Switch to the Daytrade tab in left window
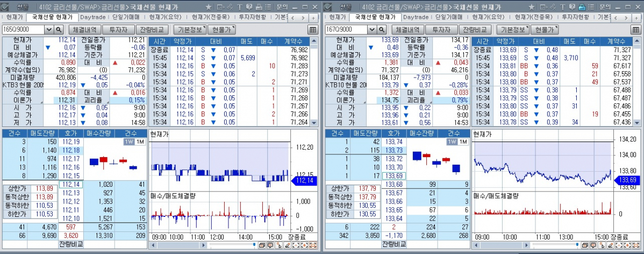This screenshot has height=254, width=644. click(x=93, y=17)
